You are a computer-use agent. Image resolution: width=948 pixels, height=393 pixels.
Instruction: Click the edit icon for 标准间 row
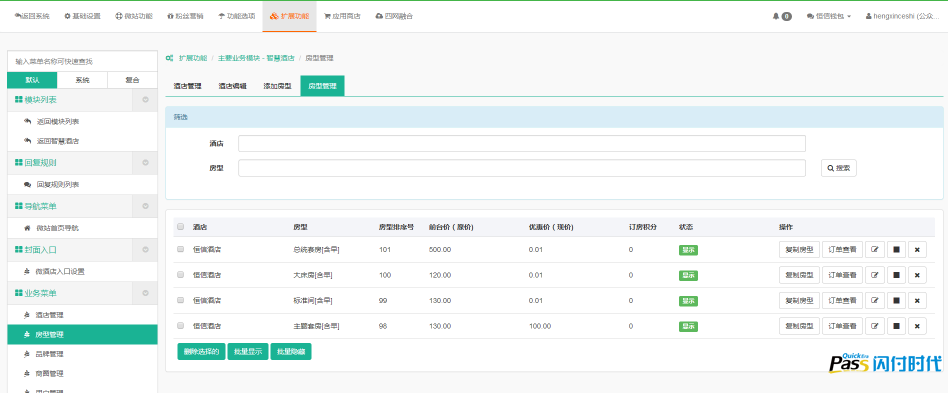point(874,300)
